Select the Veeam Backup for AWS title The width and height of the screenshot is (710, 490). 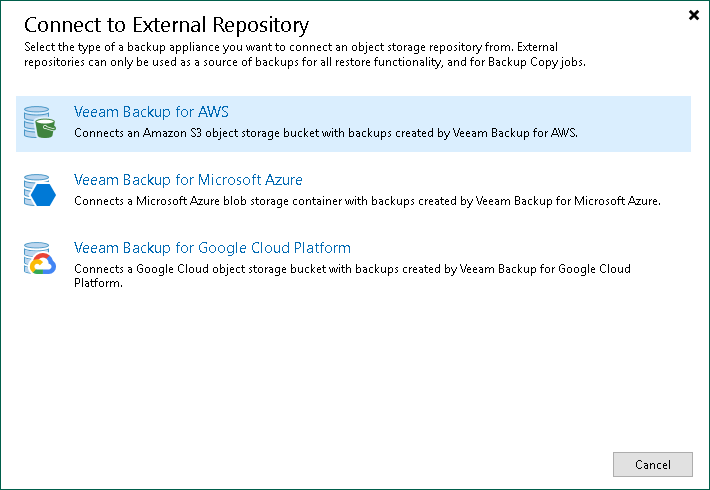coord(151,112)
